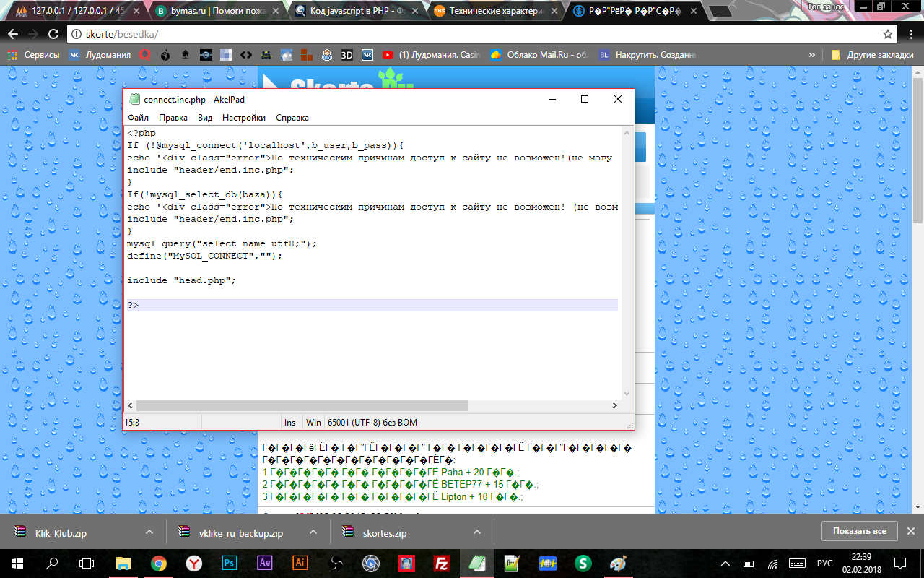Click the '<?php' opening tag line
This screenshot has width=924, height=578.
(x=141, y=133)
